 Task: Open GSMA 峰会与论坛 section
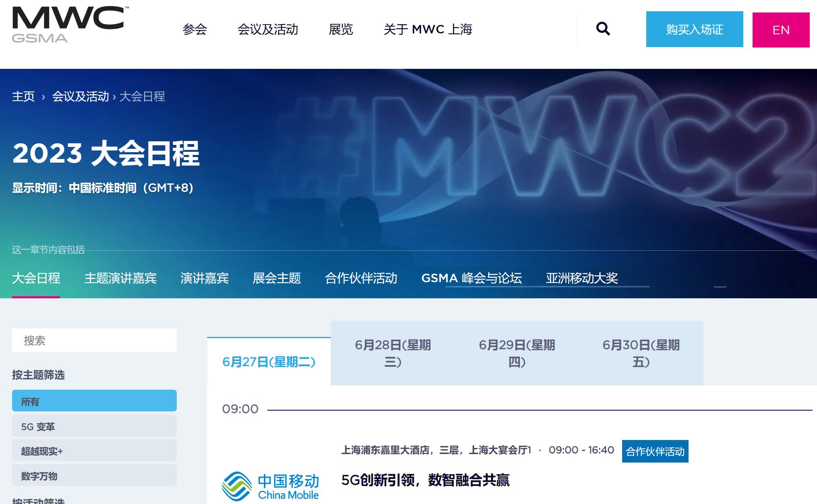(471, 278)
